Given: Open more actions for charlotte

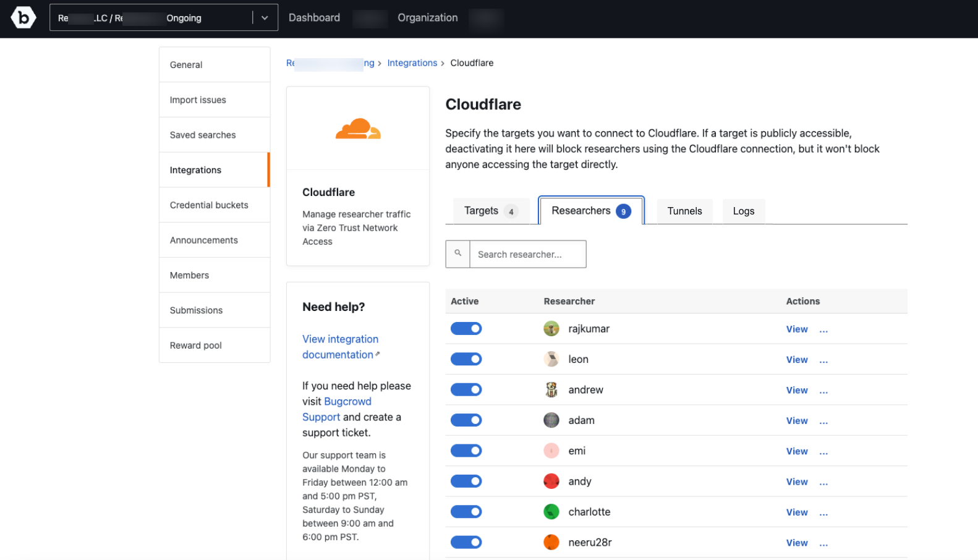Looking at the screenshot, I should click(823, 513).
